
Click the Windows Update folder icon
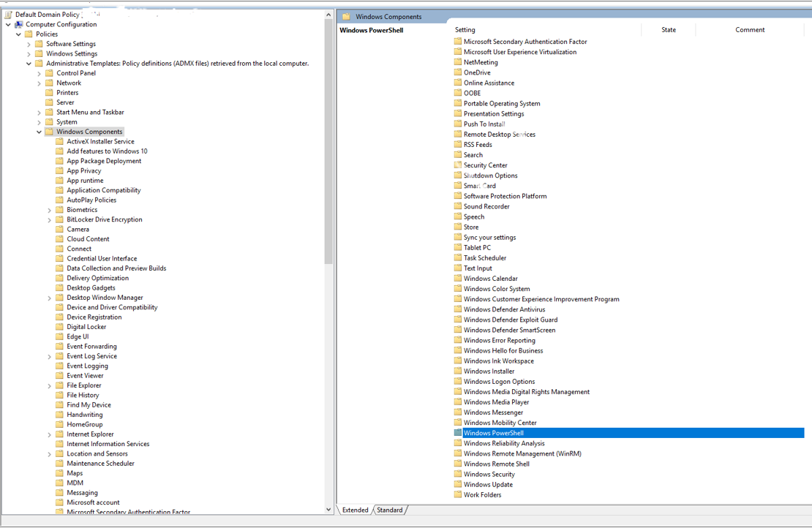click(458, 485)
